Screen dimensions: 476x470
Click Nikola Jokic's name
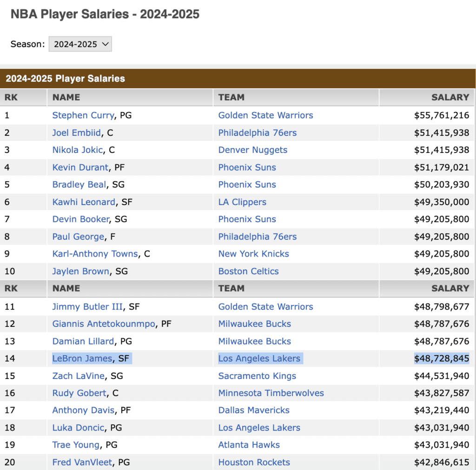pyautogui.click(x=77, y=150)
